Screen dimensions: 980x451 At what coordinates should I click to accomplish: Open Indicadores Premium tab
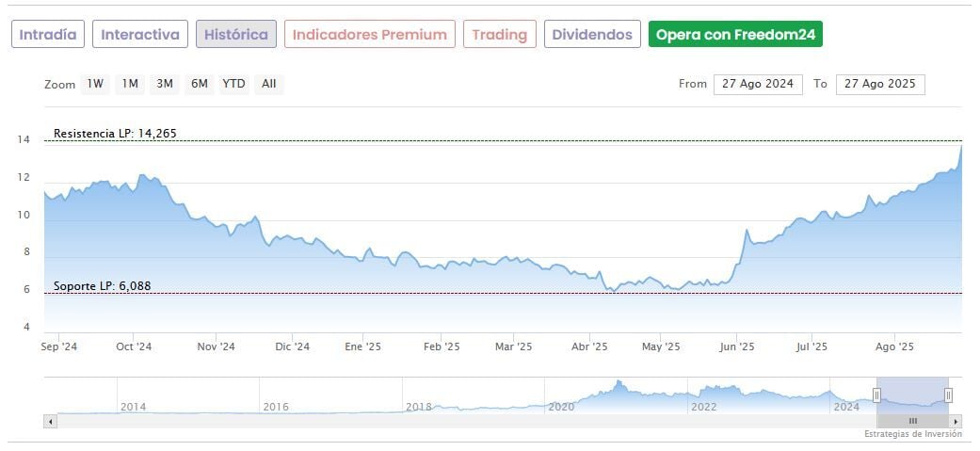click(369, 35)
